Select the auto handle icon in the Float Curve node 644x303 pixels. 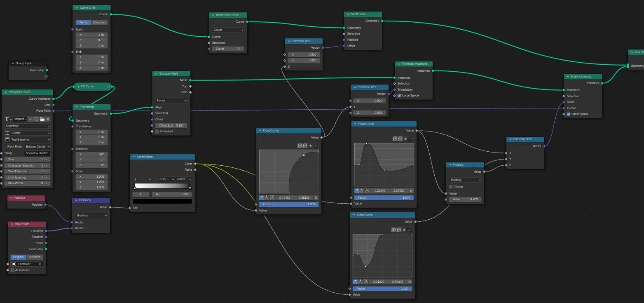(262, 197)
